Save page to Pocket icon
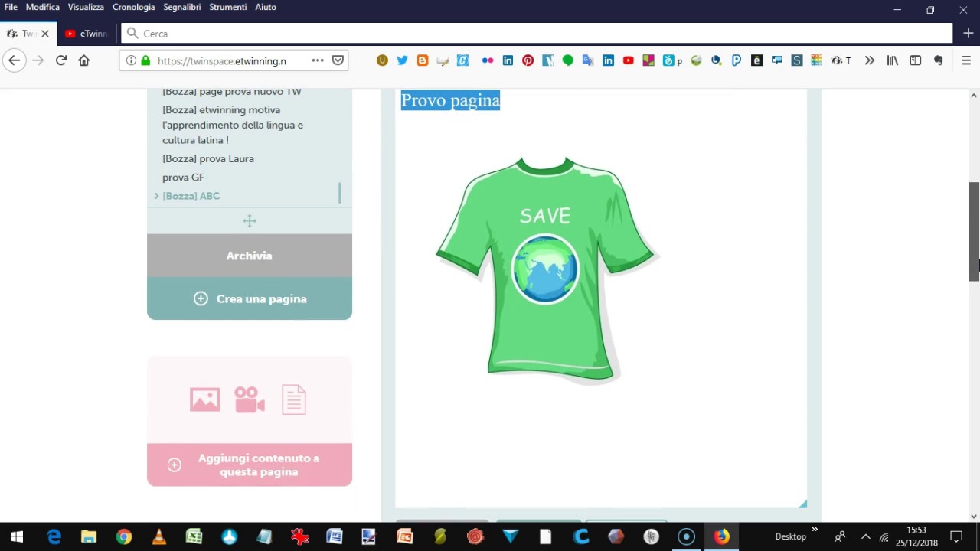The image size is (980, 551). [x=338, y=60]
